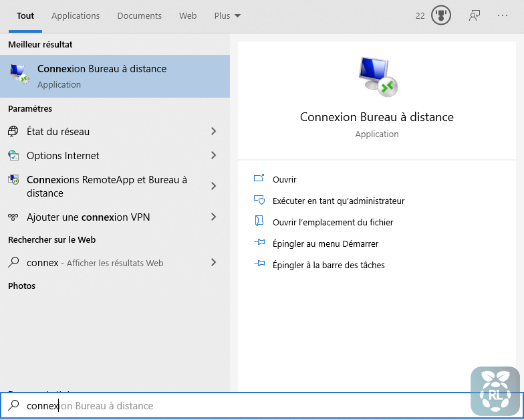Click the Ouvrir open icon

(259, 178)
